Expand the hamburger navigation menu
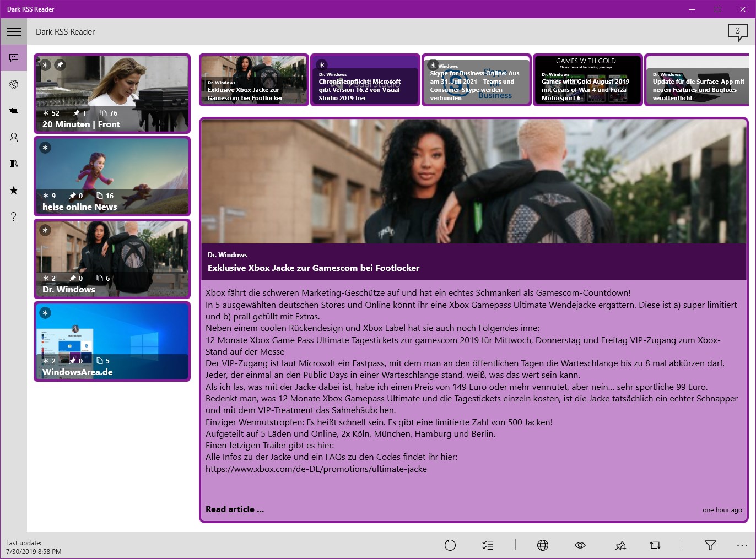Viewport: 756px width, 559px height. click(x=14, y=31)
